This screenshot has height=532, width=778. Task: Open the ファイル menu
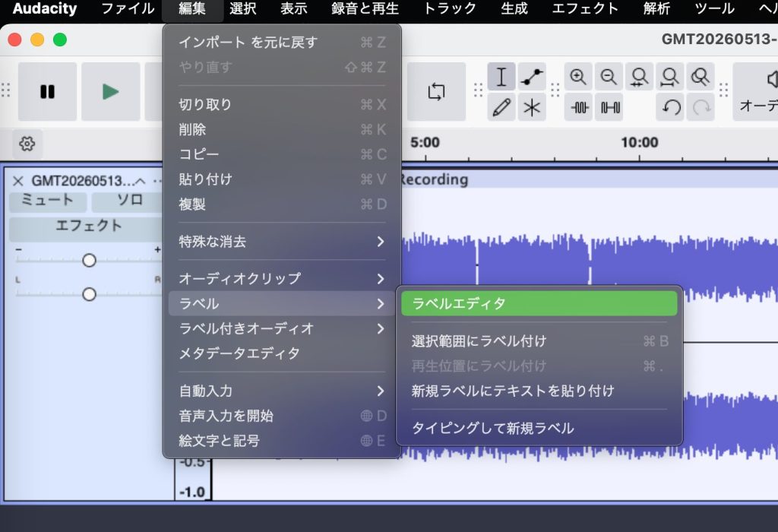tap(128, 9)
